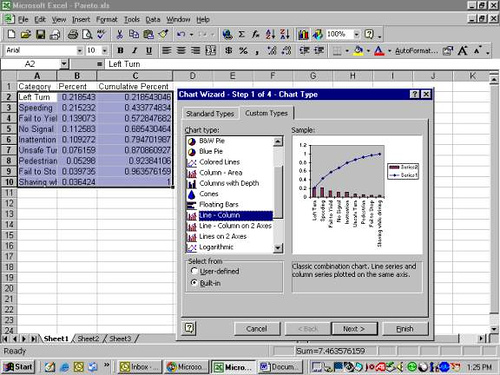Viewport: 500px width, 375px height.
Task: Toggle Italic formatting
Action: coord(135,51)
